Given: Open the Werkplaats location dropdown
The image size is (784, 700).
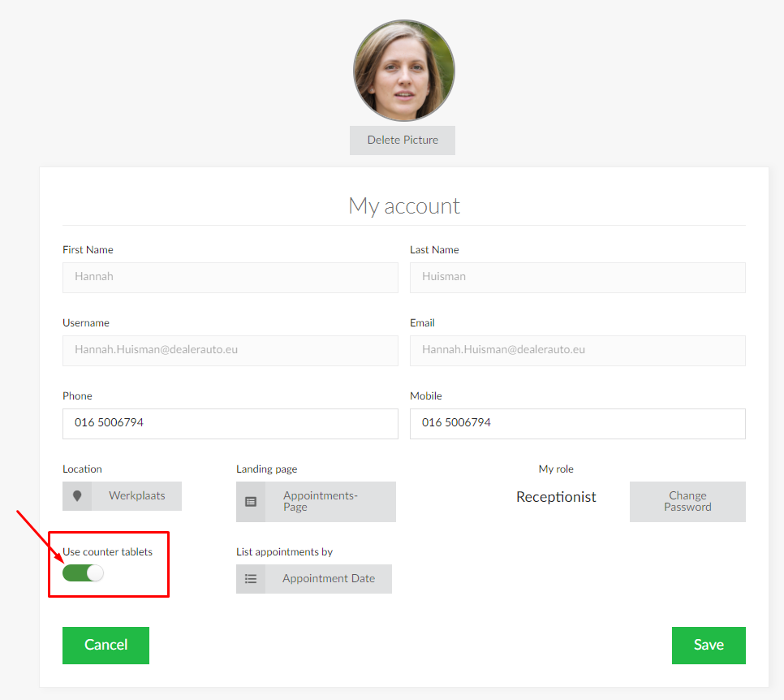Looking at the screenshot, I should pos(136,496).
